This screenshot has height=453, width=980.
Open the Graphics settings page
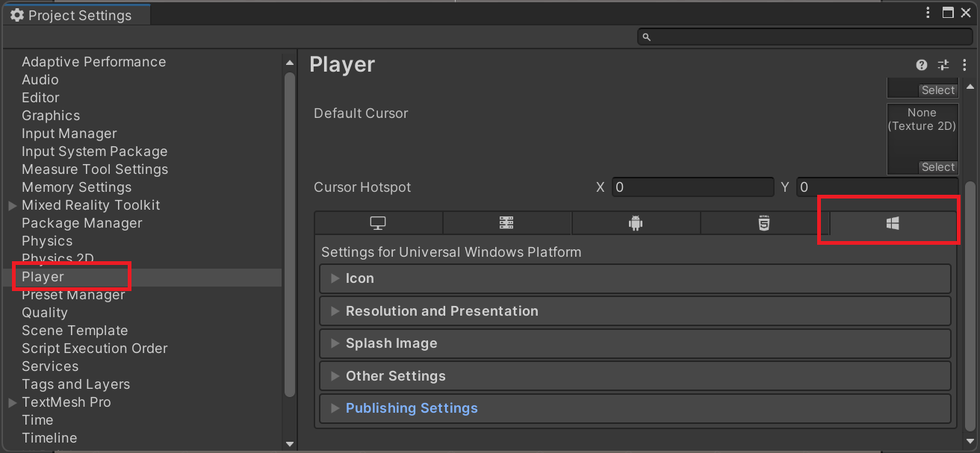click(50, 116)
